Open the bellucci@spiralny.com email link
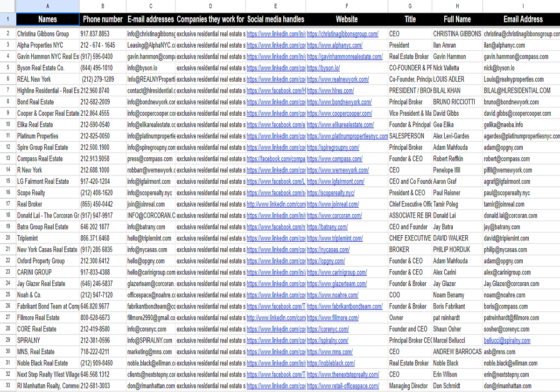560x392 pixels. [507, 341]
